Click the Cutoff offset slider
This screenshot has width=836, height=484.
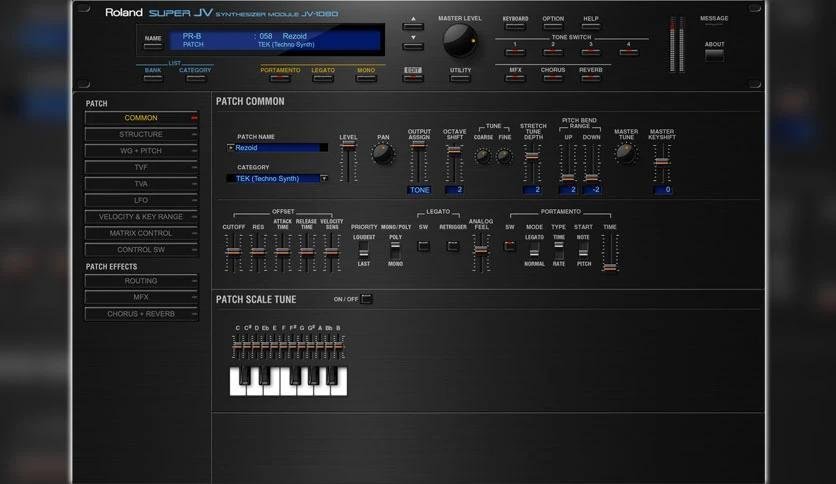coord(233,253)
